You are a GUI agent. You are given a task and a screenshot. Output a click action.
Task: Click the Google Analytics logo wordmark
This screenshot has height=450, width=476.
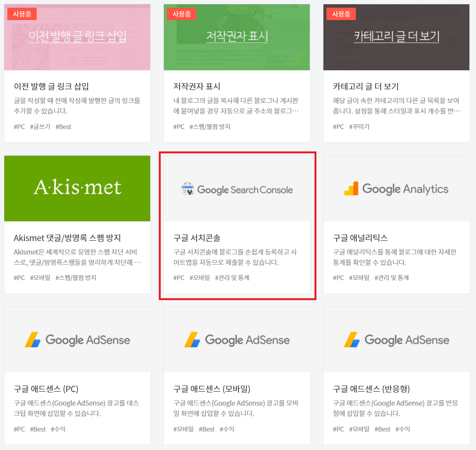(x=405, y=189)
